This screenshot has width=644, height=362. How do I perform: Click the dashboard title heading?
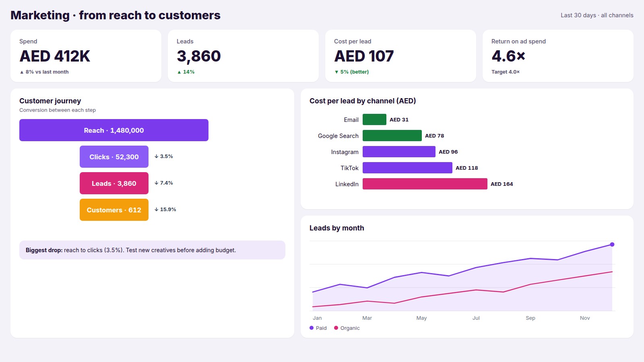[x=116, y=15]
